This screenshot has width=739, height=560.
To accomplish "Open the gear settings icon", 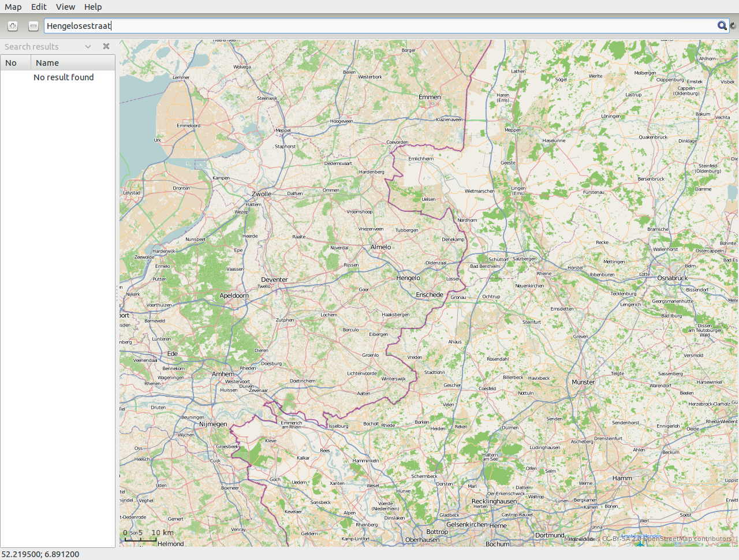I will point(733,25).
